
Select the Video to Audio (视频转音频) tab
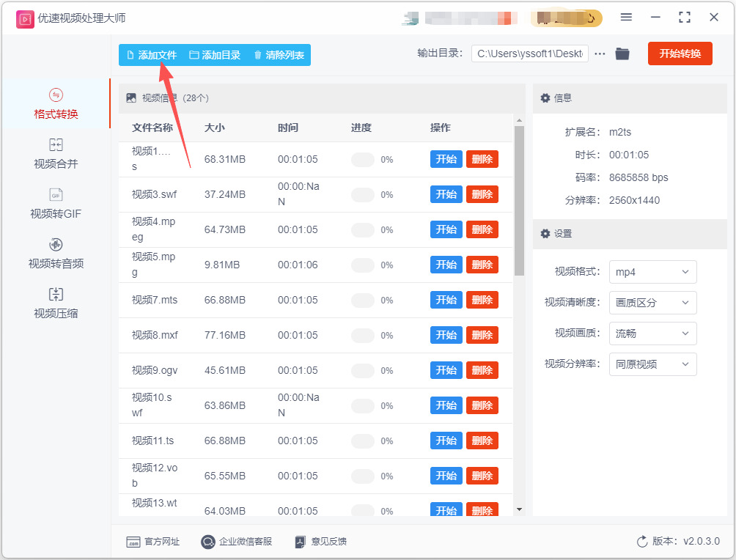(x=56, y=254)
